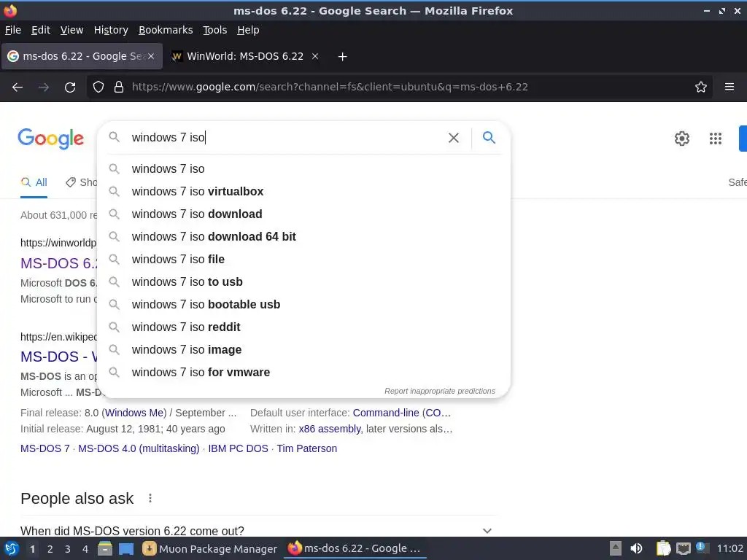Screen dimensions: 747x560
Task: Open the tracking protection shield icon
Action: coord(98,87)
